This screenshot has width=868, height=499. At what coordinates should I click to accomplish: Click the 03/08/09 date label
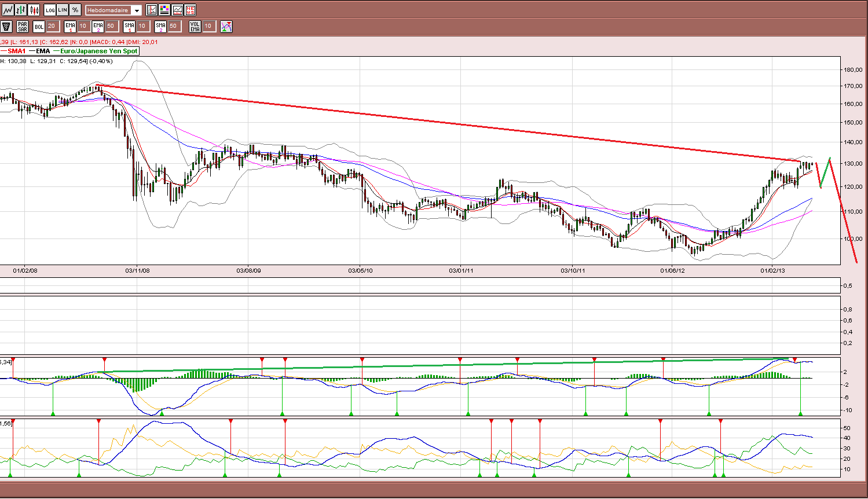click(249, 270)
